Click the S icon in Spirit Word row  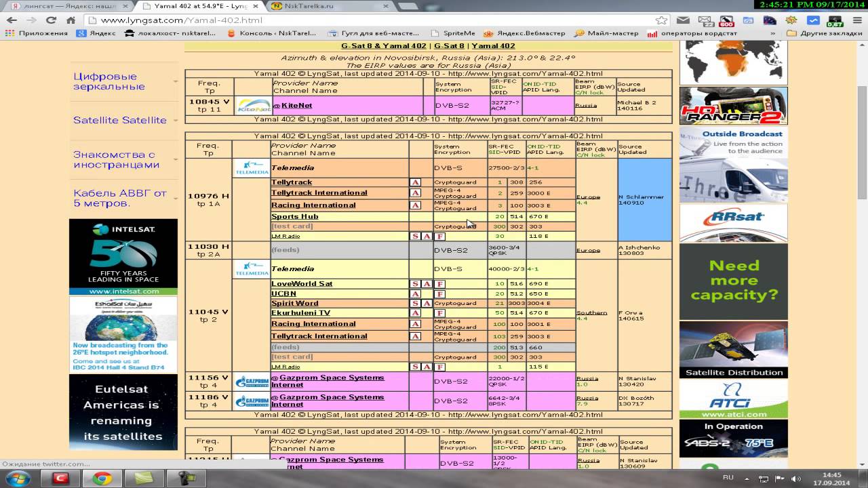coord(416,304)
